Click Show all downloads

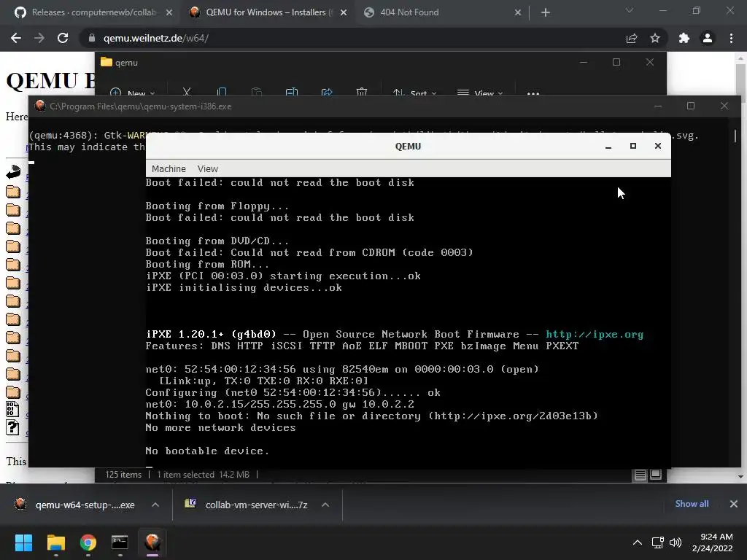click(692, 504)
